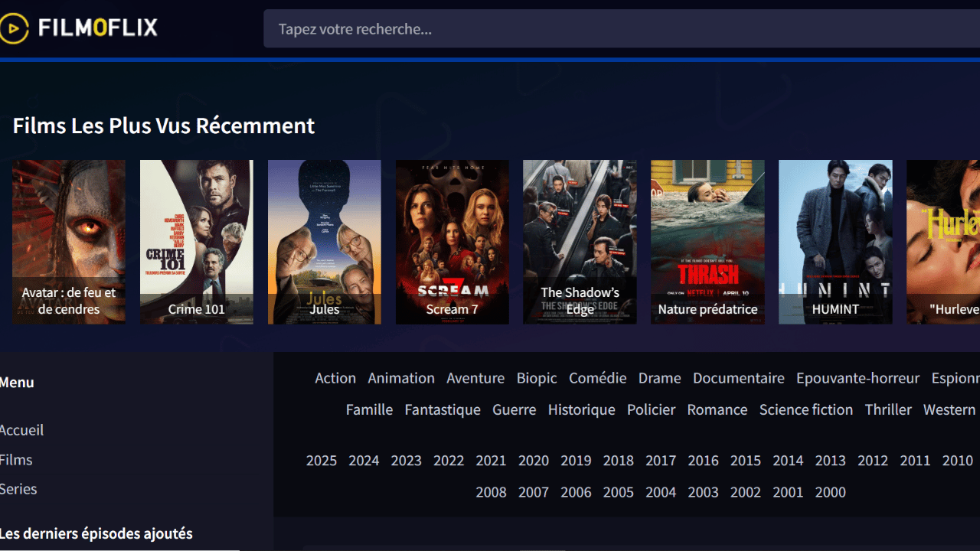This screenshot has width=980, height=551.
Task: Open the Jules movie poster
Action: pyautogui.click(x=325, y=242)
